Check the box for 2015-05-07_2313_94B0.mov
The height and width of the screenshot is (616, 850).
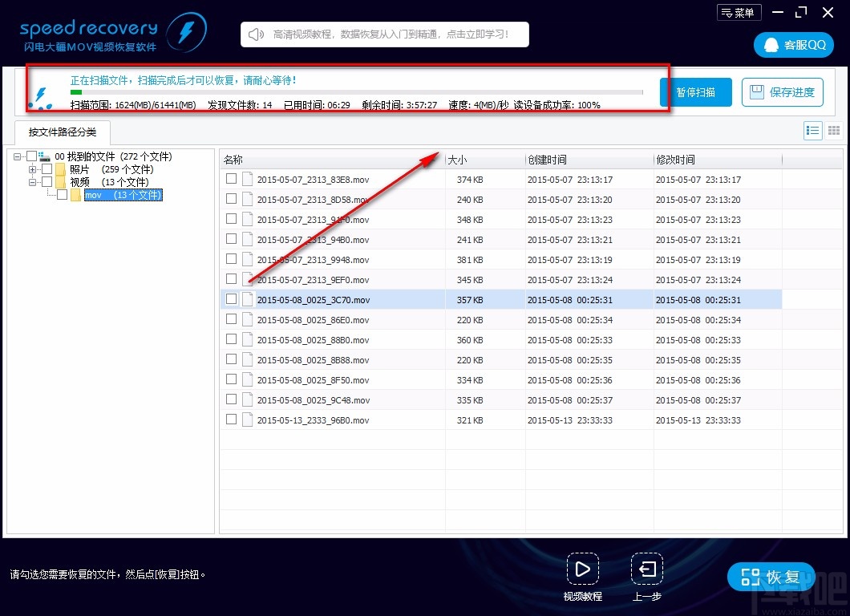click(x=232, y=238)
